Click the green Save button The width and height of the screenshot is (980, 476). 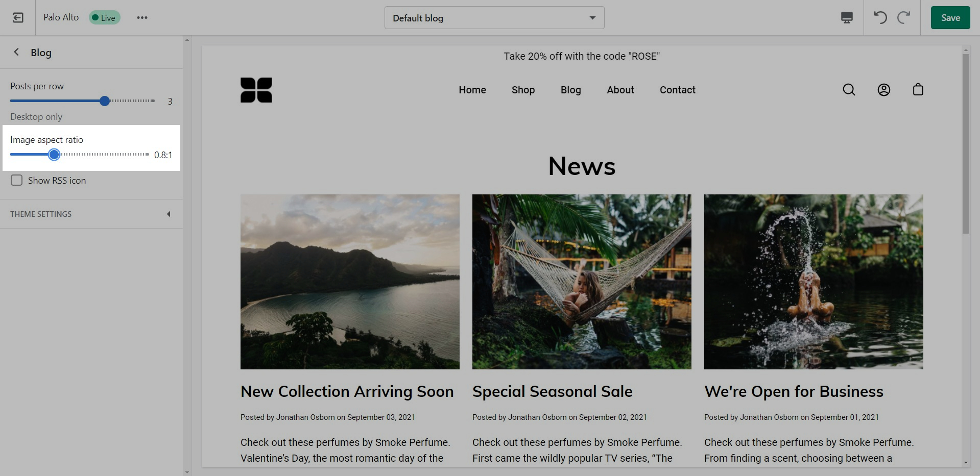click(950, 18)
